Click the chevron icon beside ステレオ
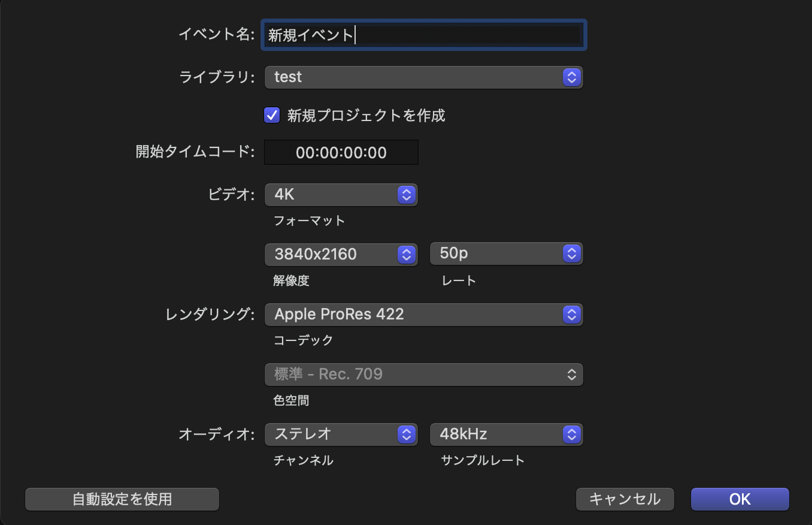Viewport: 812px width, 525px height. (407, 435)
